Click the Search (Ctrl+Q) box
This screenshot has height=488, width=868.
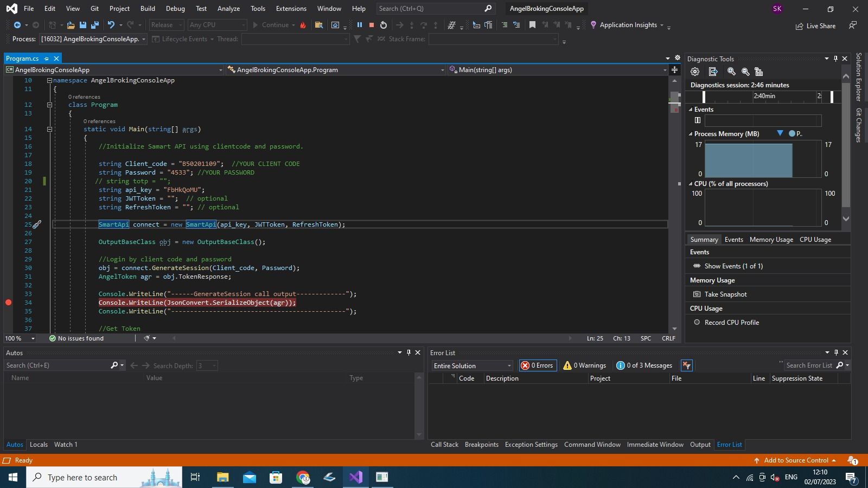pyautogui.click(x=435, y=8)
